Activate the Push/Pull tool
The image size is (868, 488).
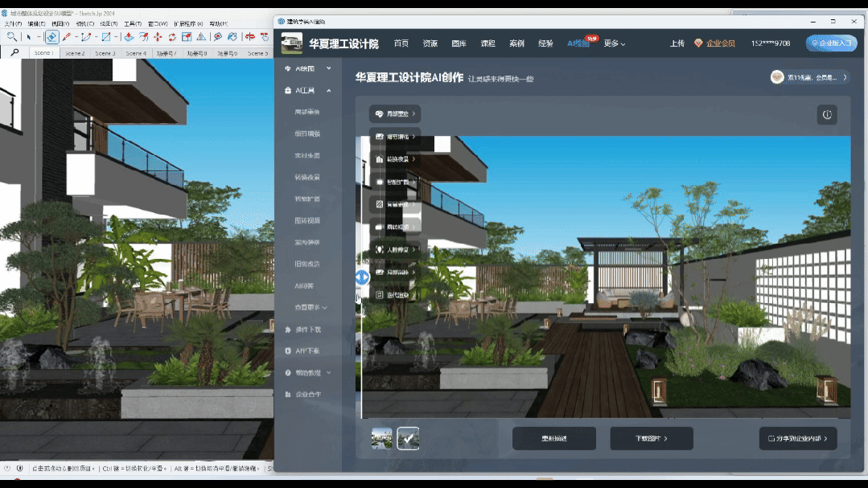129,37
